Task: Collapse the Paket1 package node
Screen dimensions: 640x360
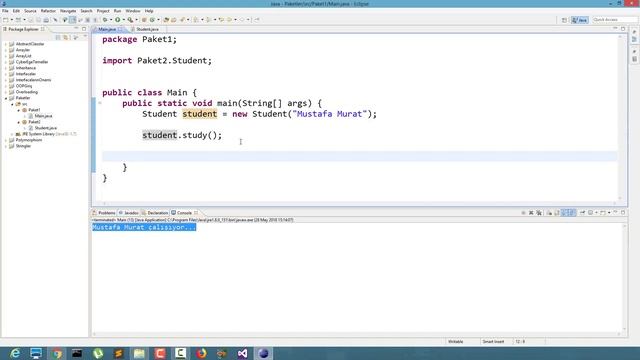Action: click(x=18, y=110)
